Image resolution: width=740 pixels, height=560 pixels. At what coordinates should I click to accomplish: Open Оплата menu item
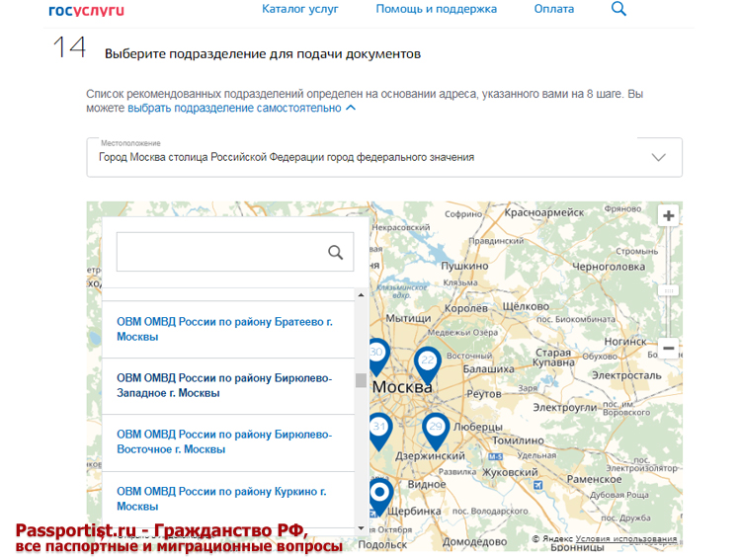click(x=554, y=9)
